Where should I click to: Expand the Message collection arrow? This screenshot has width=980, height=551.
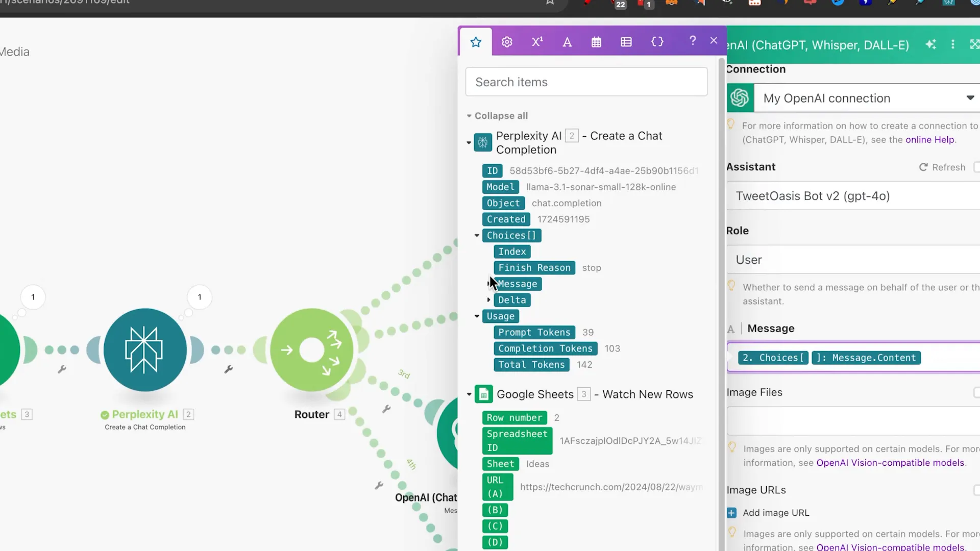coord(489,284)
